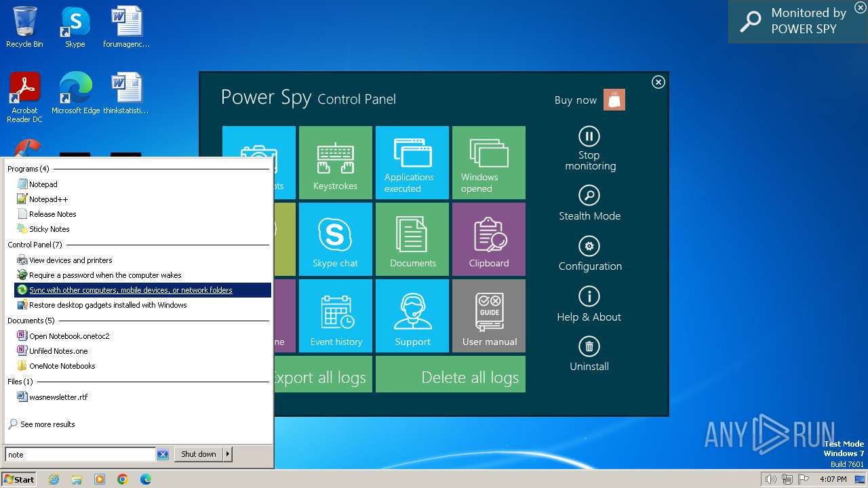Select Microsoft Edge desktop shortcut
The height and width of the screenshot is (488, 868).
pyautogui.click(x=75, y=94)
